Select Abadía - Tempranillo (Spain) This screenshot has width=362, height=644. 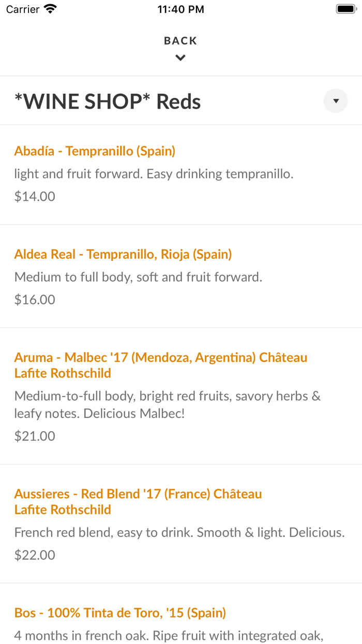point(95,151)
